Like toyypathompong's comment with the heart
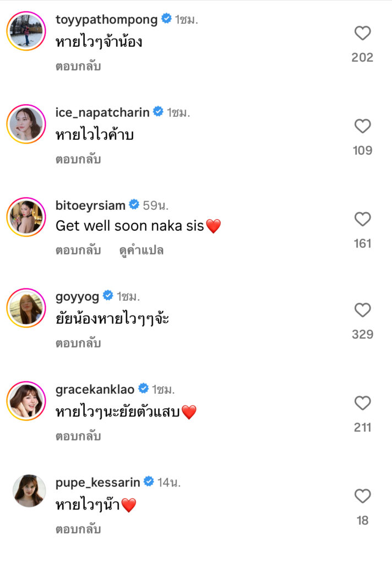 362,34
